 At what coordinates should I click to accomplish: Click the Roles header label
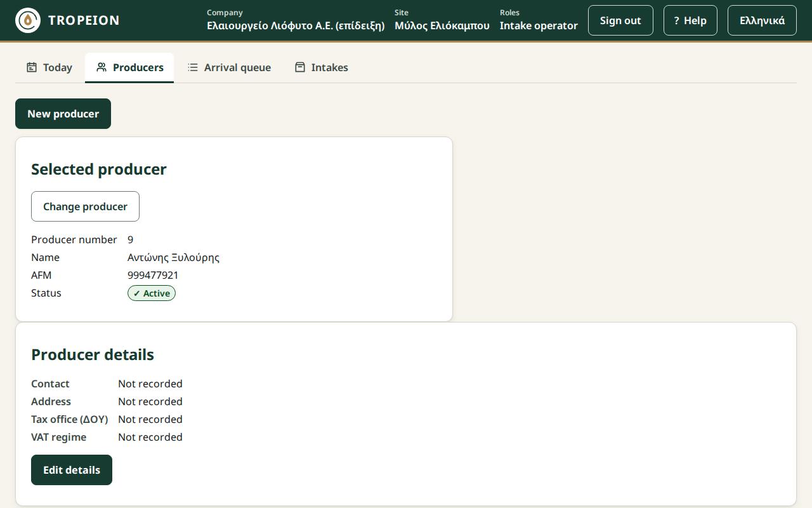coord(509,13)
